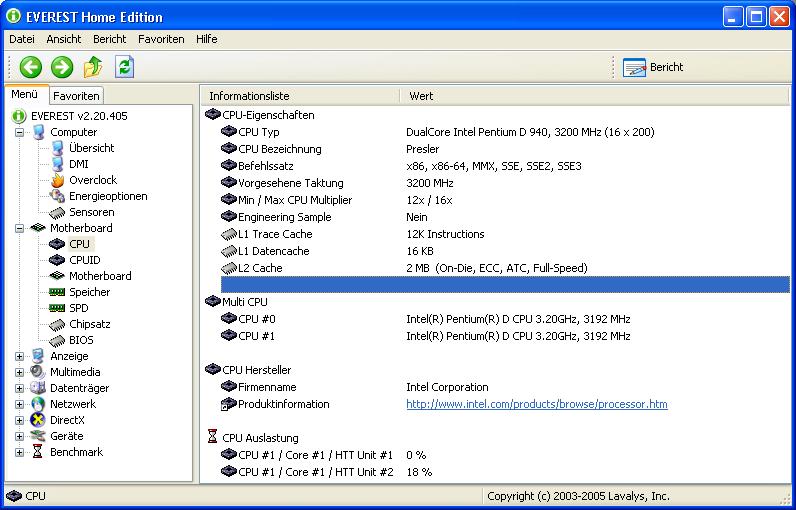Collapse the Motherboard tree node
This screenshot has width=796, height=510.
[x=19, y=228]
